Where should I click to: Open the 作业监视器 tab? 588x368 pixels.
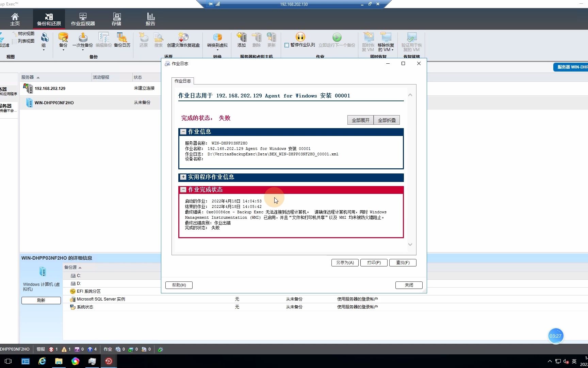(83, 19)
